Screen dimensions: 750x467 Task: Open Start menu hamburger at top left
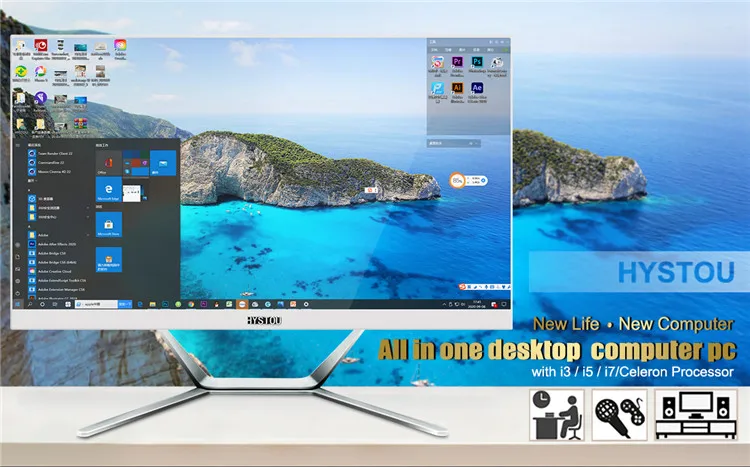[x=18, y=145]
